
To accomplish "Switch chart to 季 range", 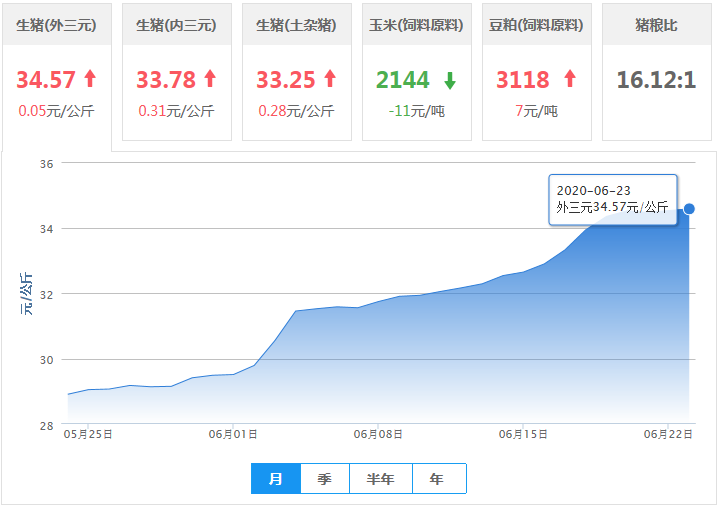I will point(325,479).
